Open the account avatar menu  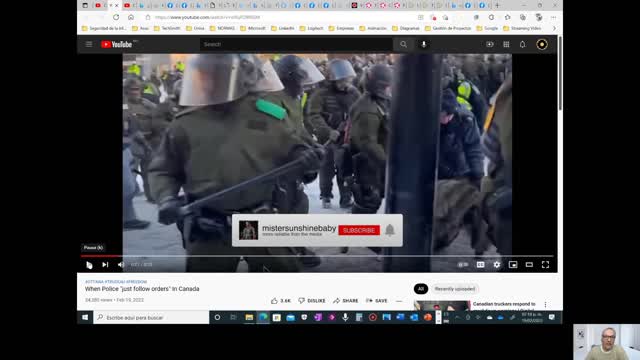click(x=542, y=44)
